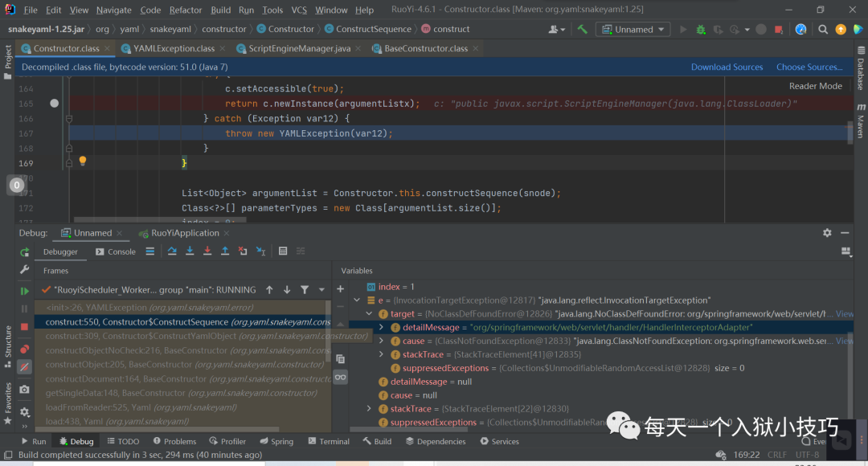Select previous frame with up arrow
Viewport: 868px width, 466px height.
click(269, 289)
